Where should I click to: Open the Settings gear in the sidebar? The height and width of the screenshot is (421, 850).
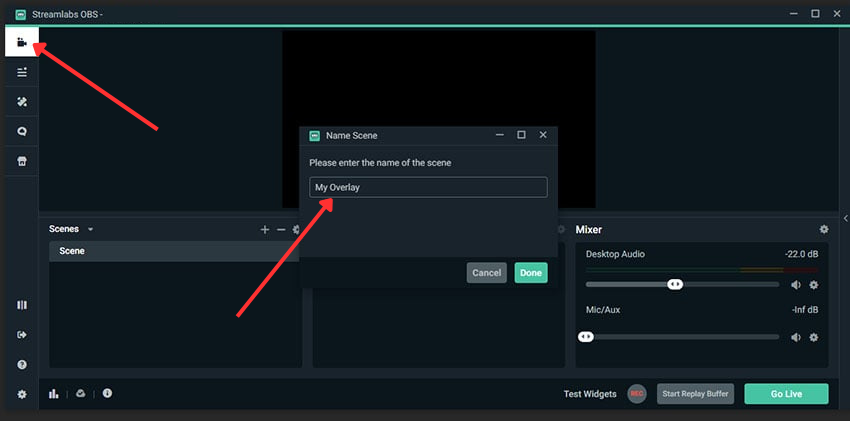pos(22,394)
